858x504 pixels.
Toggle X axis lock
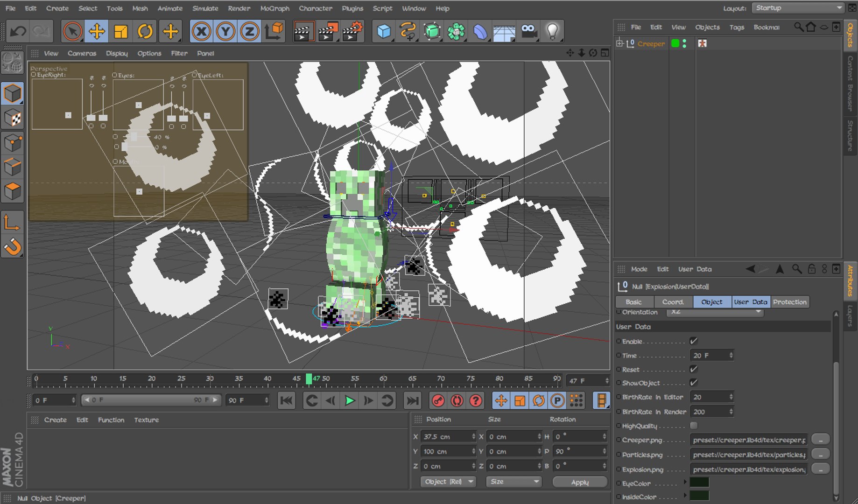(x=201, y=32)
